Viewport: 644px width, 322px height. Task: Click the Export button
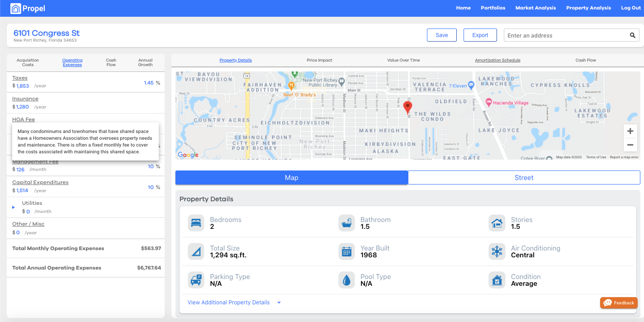(x=480, y=35)
